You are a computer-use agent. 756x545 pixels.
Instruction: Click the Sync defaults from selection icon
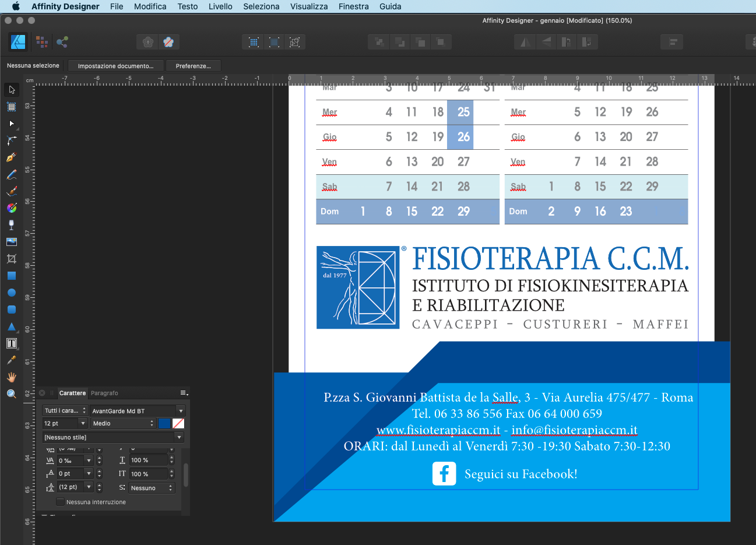[x=148, y=42]
